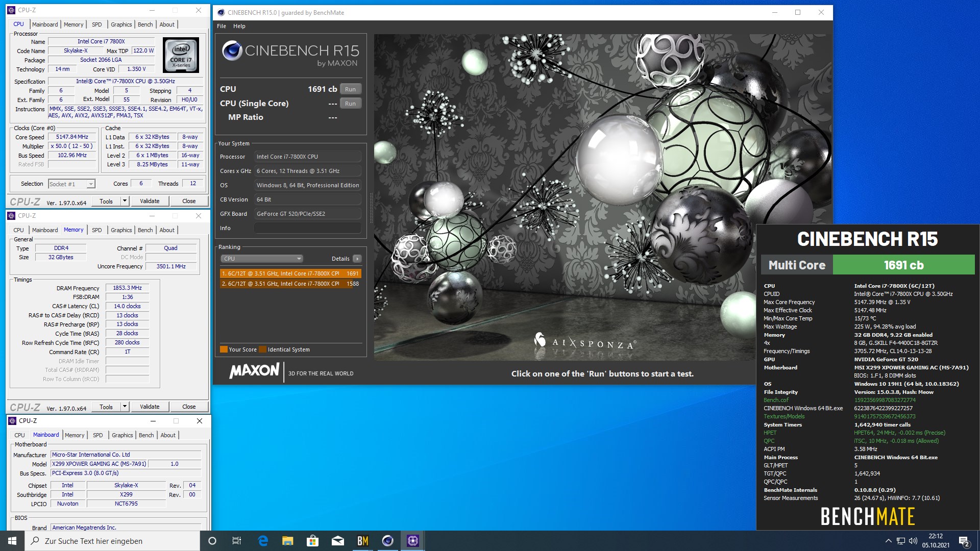Click the DRAM Frequency 1853.3 MHz value
The height and width of the screenshot is (551, 980).
pos(127,288)
